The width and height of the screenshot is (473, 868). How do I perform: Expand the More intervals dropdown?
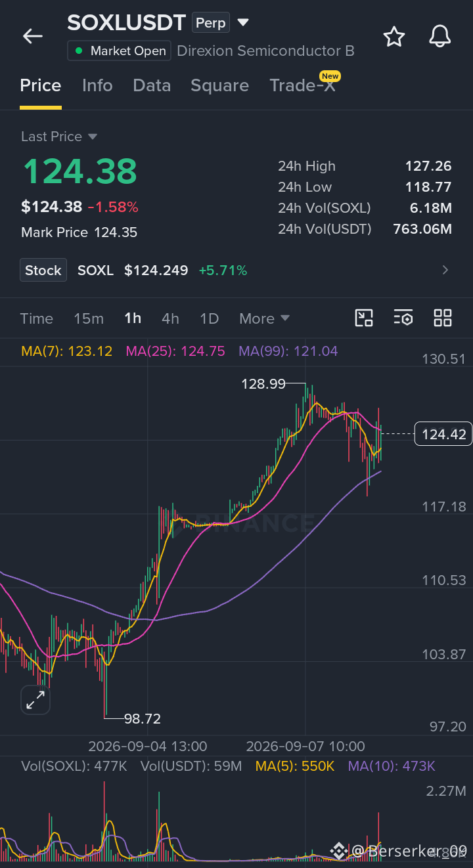click(x=265, y=318)
